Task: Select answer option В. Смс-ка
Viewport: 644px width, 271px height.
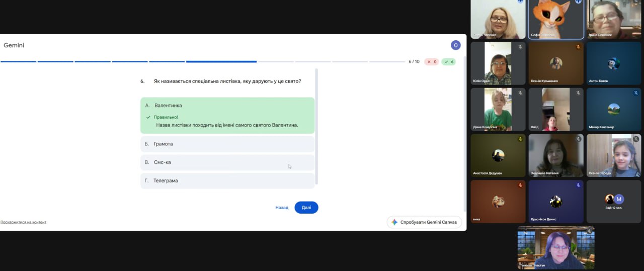Action: pyautogui.click(x=227, y=162)
